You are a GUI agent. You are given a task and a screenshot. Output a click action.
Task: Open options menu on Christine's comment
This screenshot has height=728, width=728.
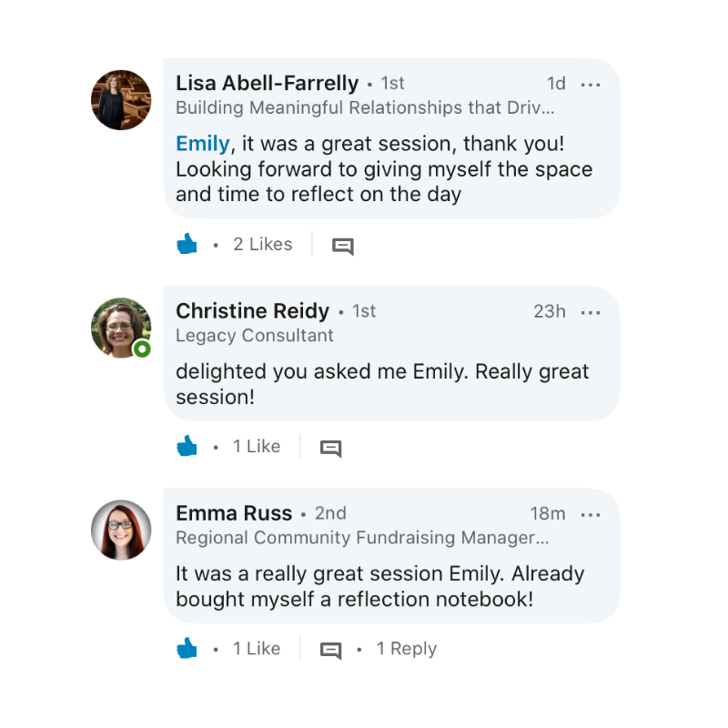click(x=591, y=312)
